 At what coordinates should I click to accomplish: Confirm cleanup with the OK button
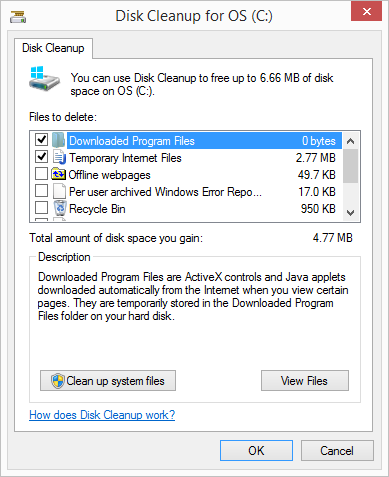(x=256, y=451)
